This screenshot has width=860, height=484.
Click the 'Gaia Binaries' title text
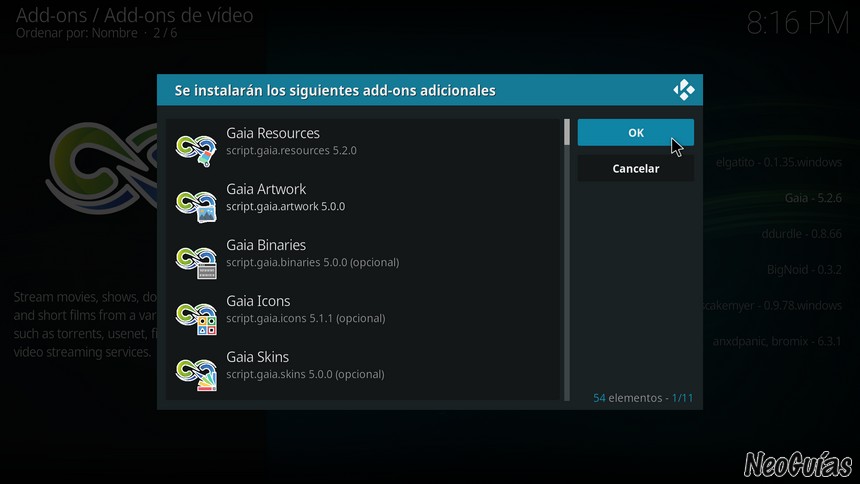[x=266, y=245]
